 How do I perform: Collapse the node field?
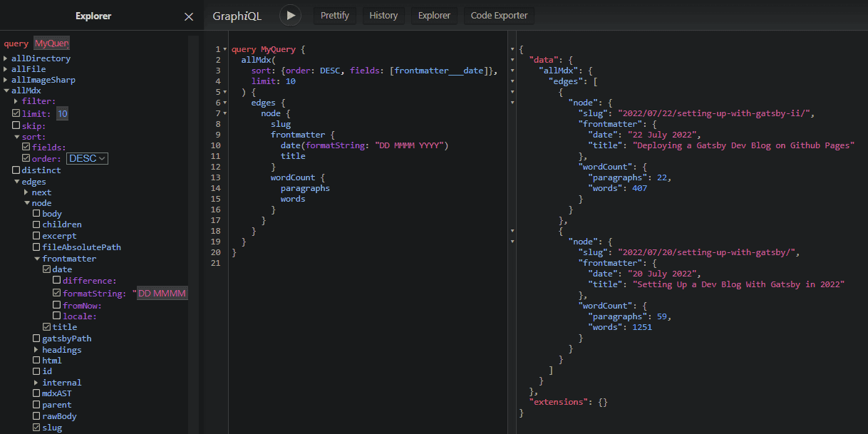point(26,203)
